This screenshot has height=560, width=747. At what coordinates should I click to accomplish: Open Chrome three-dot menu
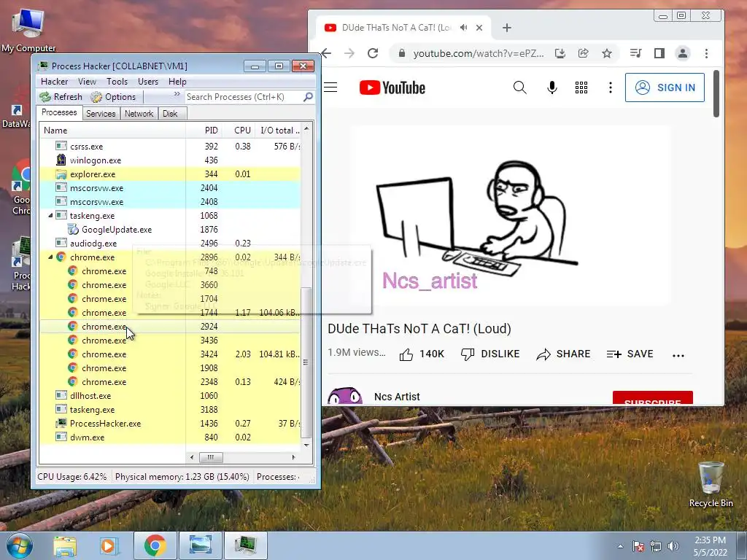[x=706, y=53]
